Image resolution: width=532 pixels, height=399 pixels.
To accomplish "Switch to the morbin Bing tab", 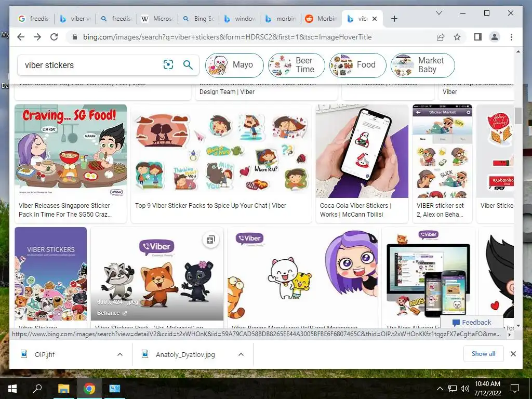I will pos(281,19).
